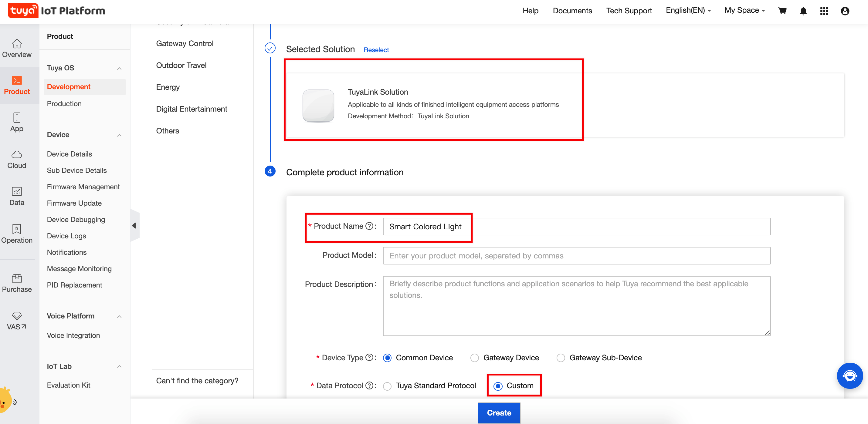Viewport: 868px width, 424px height.
Task: Select the App section icon in sidebar
Action: click(16, 122)
